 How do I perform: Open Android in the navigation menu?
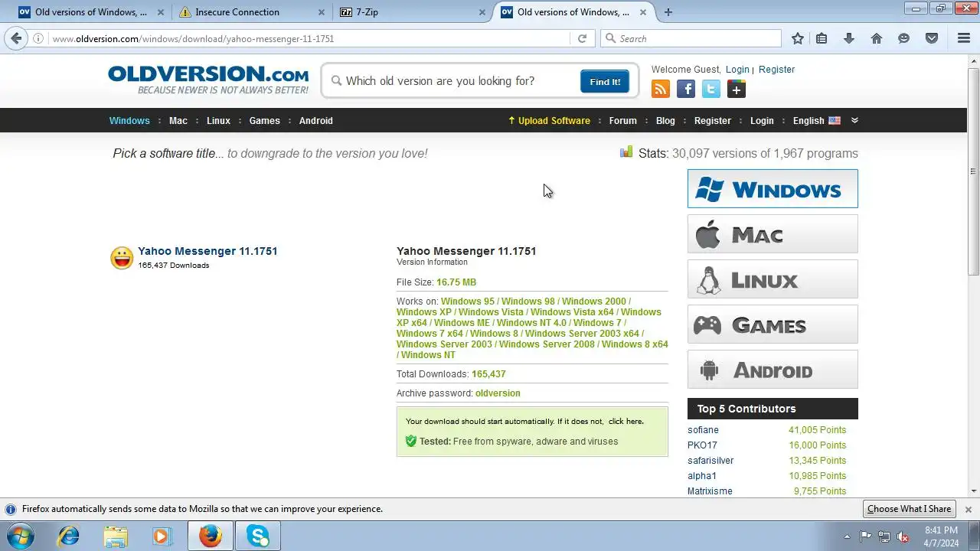(x=315, y=121)
